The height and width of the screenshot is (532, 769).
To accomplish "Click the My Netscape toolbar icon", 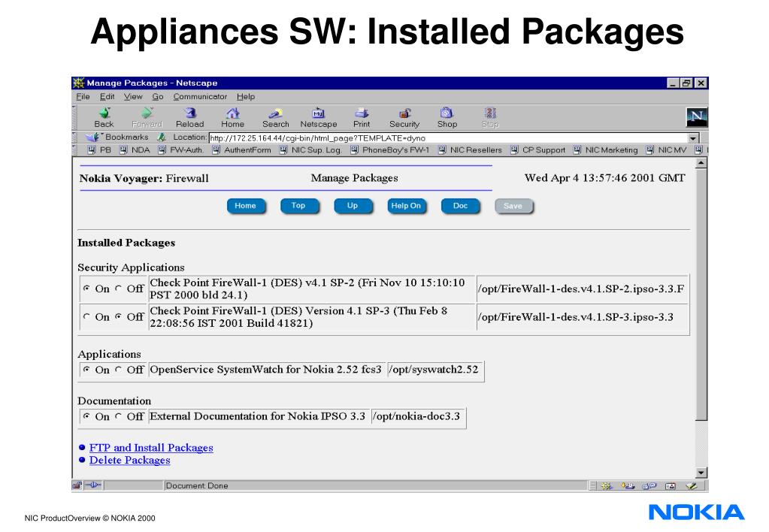I will (318, 118).
